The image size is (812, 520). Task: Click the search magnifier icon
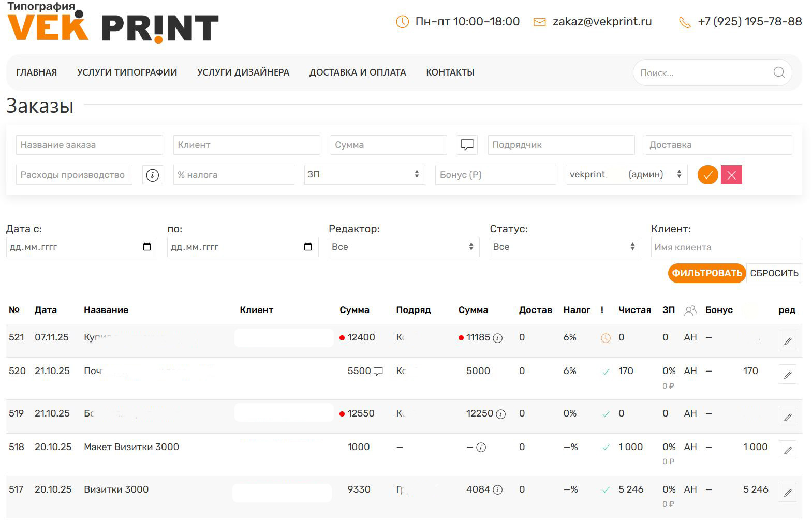pyautogui.click(x=779, y=72)
